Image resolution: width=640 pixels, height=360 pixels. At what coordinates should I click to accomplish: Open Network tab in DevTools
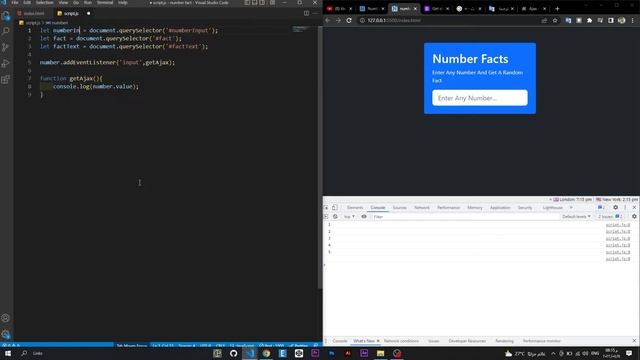[x=422, y=207]
